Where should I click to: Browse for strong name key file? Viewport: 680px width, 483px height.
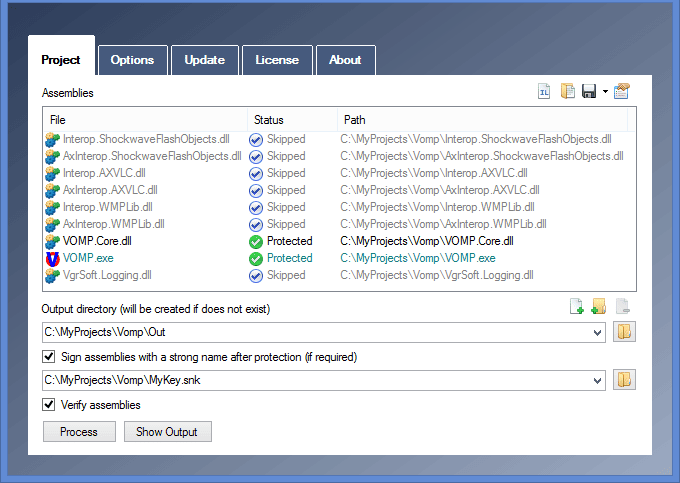[x=625, y=380]
